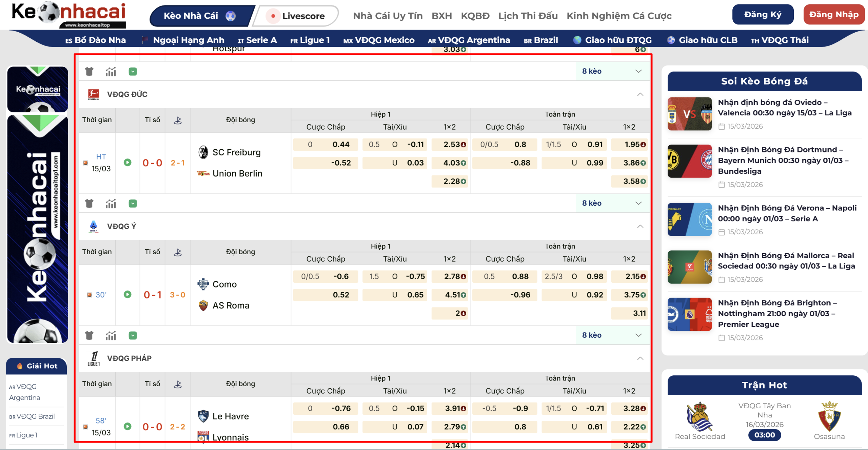Open Dortmund – Bayern Munich article thumbnail
The image size is (868, 450).
[689, 161]
